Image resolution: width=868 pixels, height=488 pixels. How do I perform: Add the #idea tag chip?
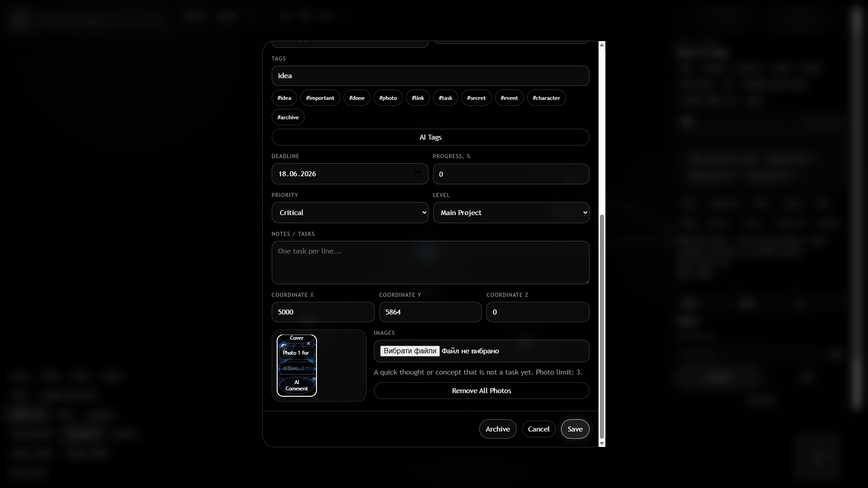(x=284, y=98)
